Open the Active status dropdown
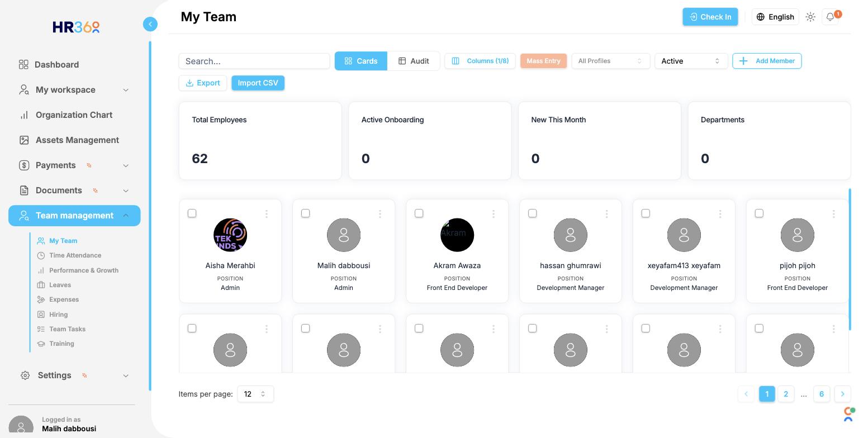The width and height of the screenshot is (868, 438). 691,61
